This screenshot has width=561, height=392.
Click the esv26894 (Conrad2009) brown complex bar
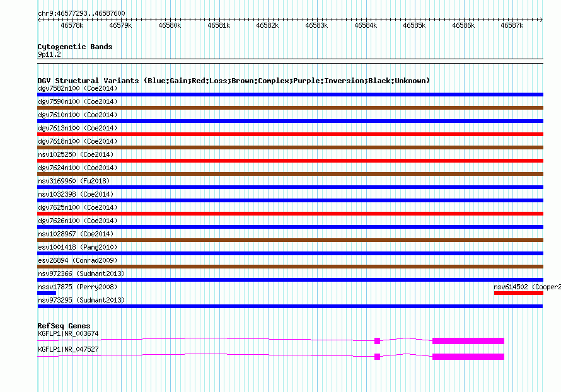(290, 267)
